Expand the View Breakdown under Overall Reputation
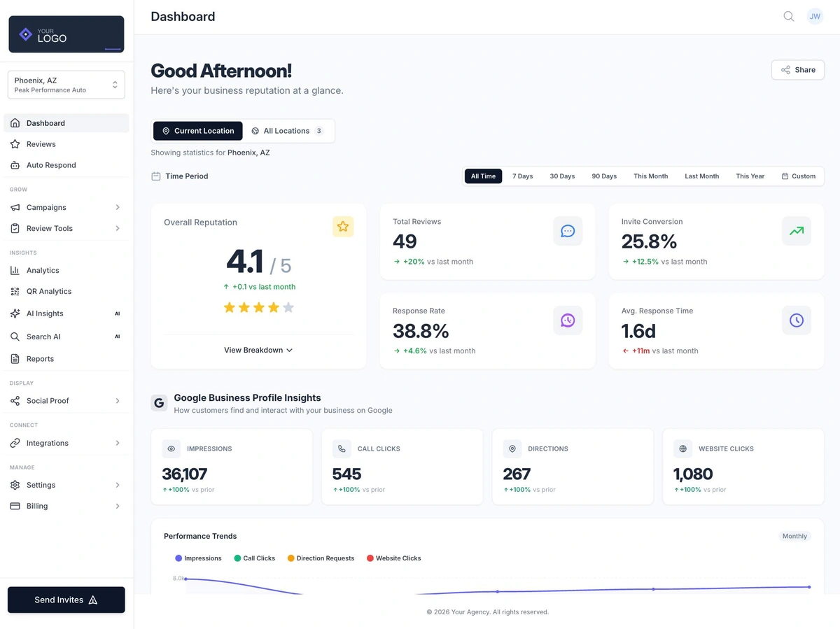840x629 pixels. click(x=258, y=350)
